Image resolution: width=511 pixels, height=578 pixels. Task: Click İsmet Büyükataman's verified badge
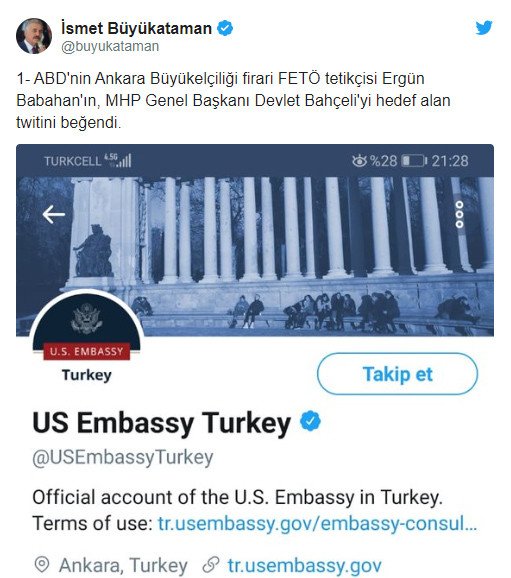tap(225, 28)
